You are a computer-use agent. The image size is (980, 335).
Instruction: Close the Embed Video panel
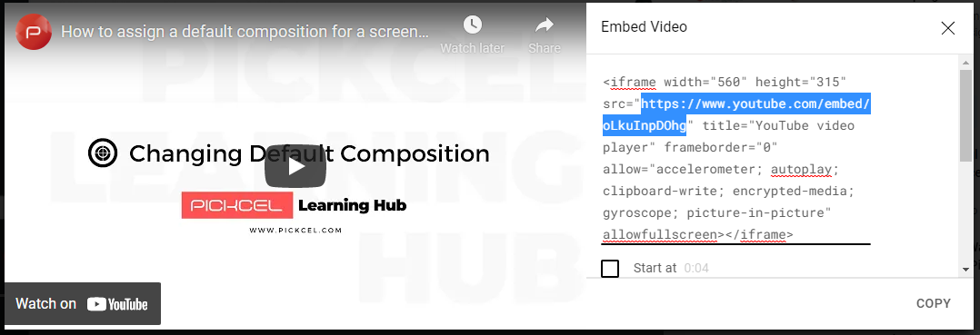948,28
